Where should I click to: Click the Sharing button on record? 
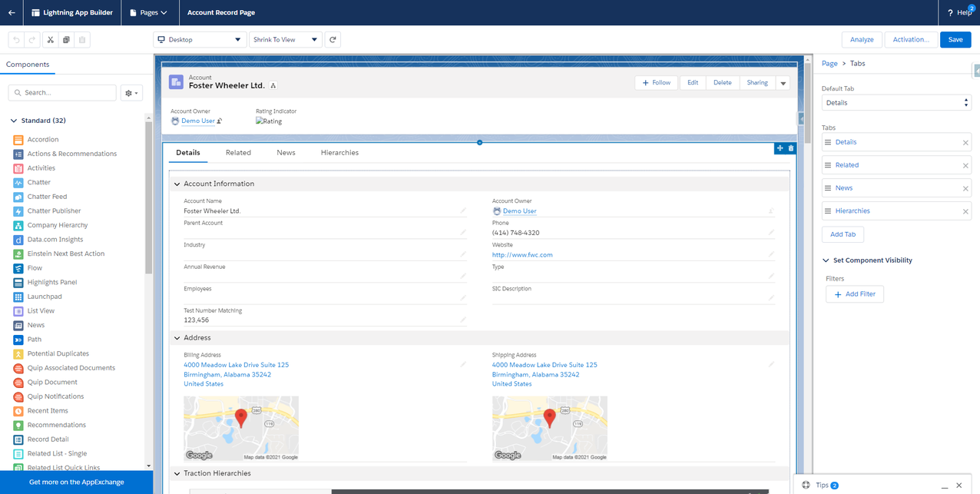click(x=757, y=83)
